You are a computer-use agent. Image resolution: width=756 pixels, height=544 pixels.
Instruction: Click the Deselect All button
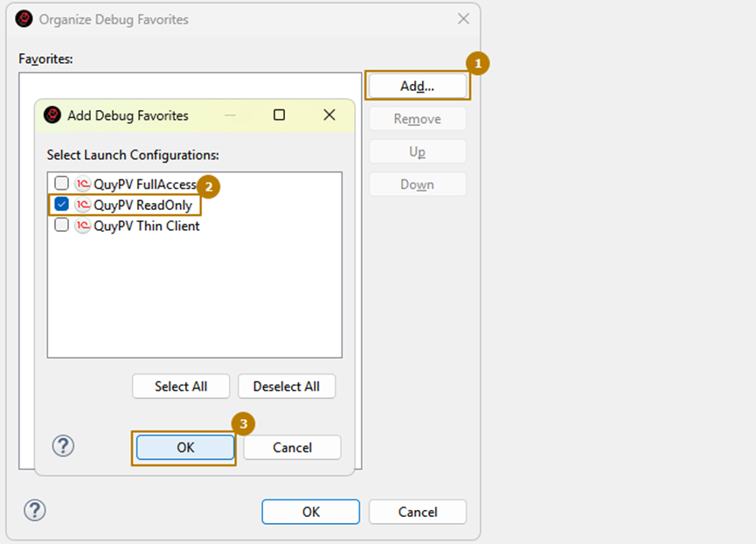coord(286,387)
